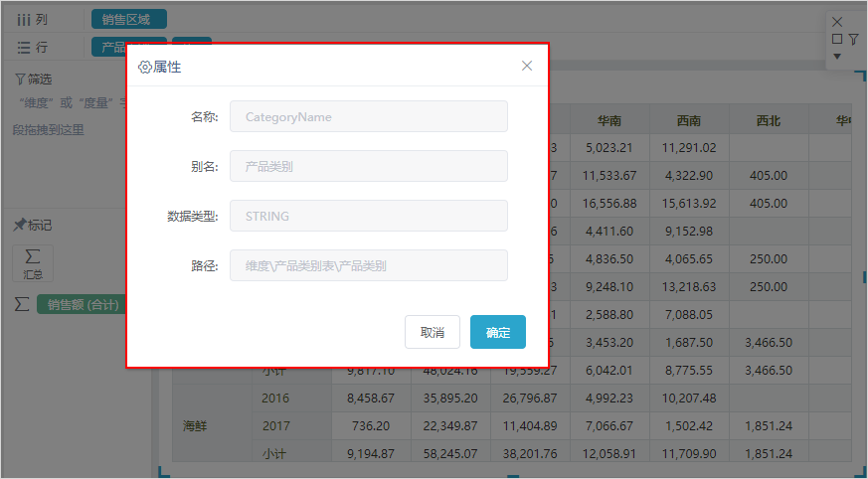Click cell value 8,458.67
The width and height of the screenshot is (868, 479).
click(x=371, y=399)
